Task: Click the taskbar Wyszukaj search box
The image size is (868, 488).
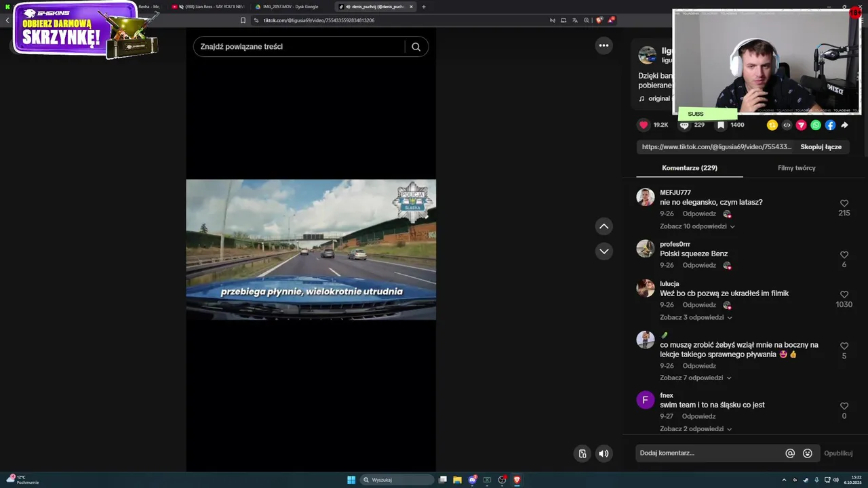Action: tap(397, 480)
